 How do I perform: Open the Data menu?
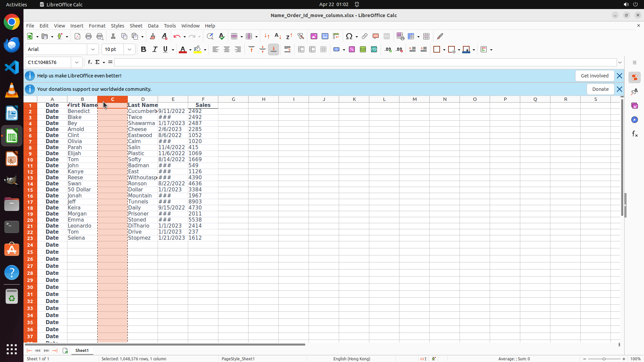coord(153,26)
